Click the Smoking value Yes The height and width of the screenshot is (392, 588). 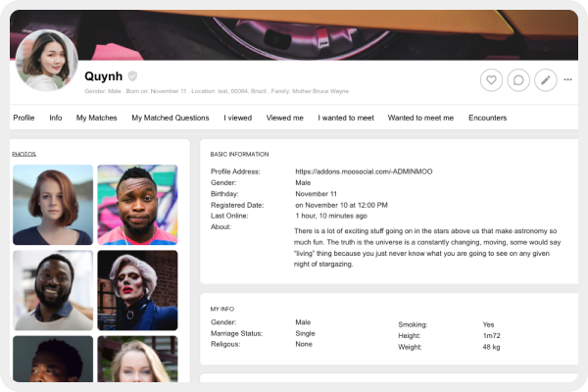pyautogui.click(x=488, y=324)
